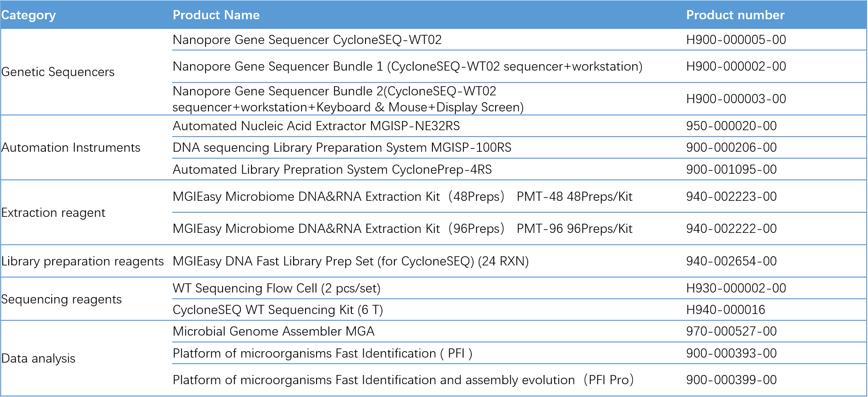Click MGIEasy DNA Fast Library Prep Set
Image resolution: width=868 pixels, height=397 pixels.
click(351, 261)
